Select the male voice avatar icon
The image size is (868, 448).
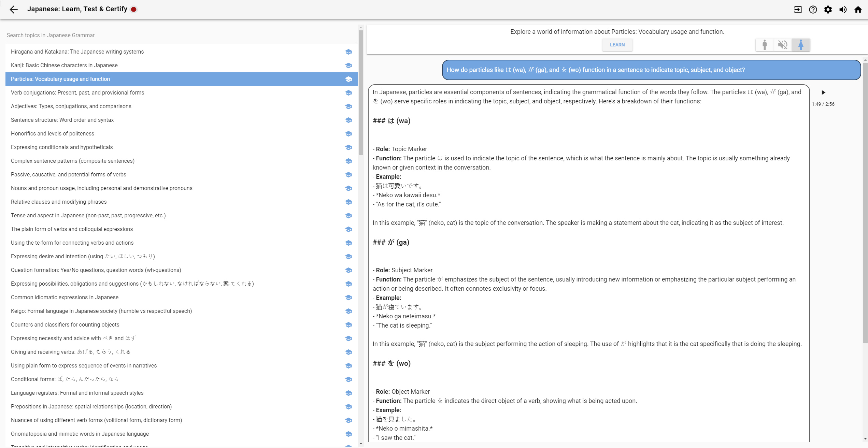[765, 45]
